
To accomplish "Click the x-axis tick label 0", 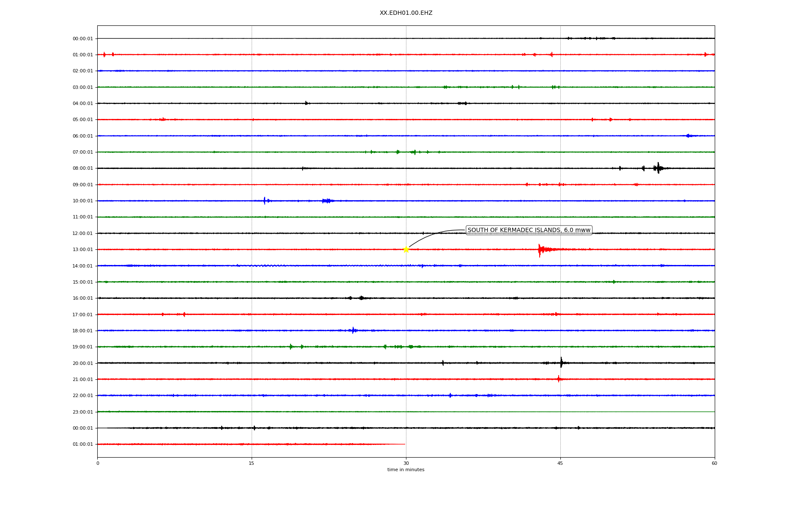I will pos(98,463).
